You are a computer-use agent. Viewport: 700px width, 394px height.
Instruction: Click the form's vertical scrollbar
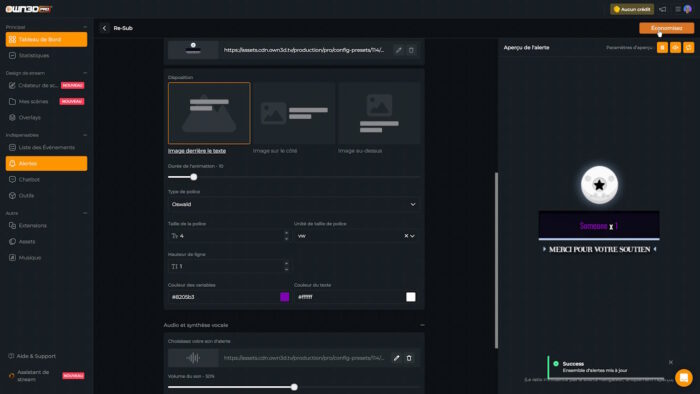pos(496,260)
